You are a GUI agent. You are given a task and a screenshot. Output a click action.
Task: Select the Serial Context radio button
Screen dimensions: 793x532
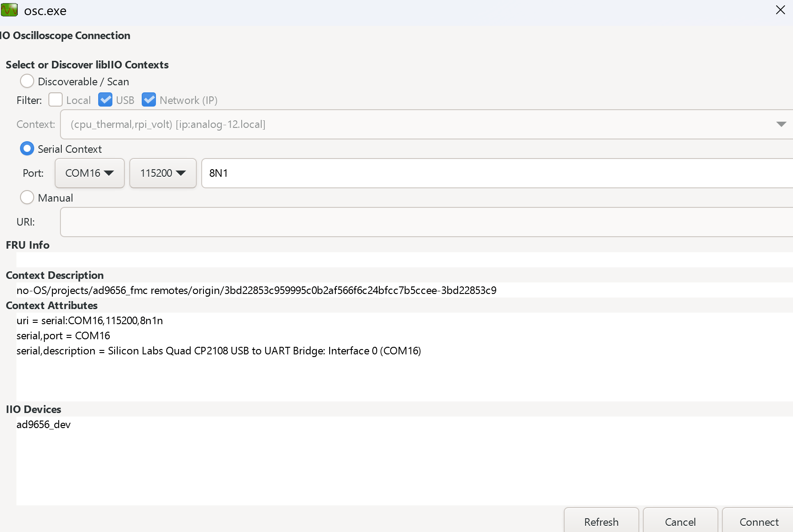(27, 148)
